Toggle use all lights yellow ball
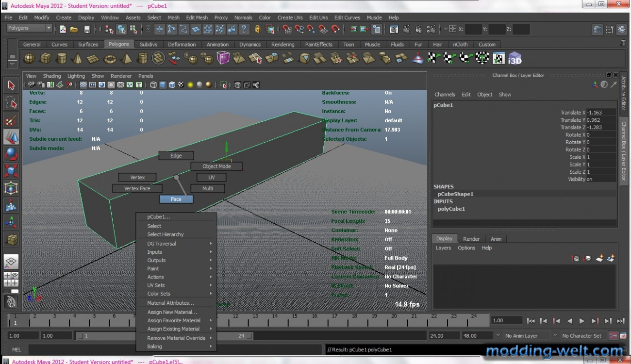 pos(190,85)
